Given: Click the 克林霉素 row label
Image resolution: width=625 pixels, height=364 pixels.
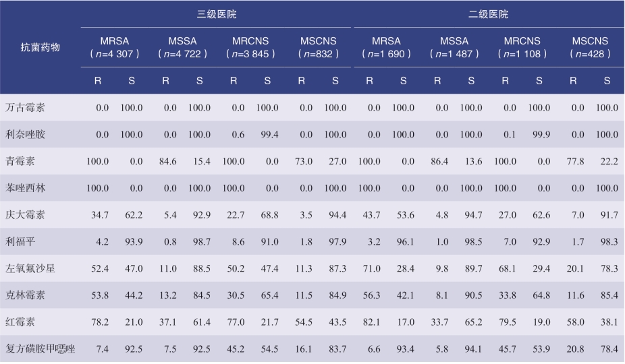Looking at the screenshot, I should 25,295.
